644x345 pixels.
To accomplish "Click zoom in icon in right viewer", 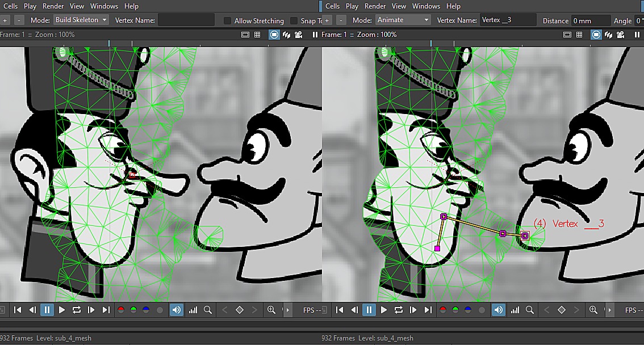I will [x=593, y=310].
